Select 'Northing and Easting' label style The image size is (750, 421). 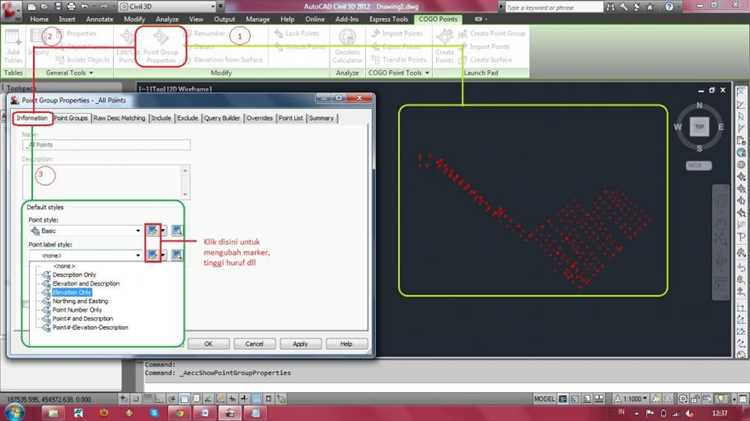tap(80, 301)
